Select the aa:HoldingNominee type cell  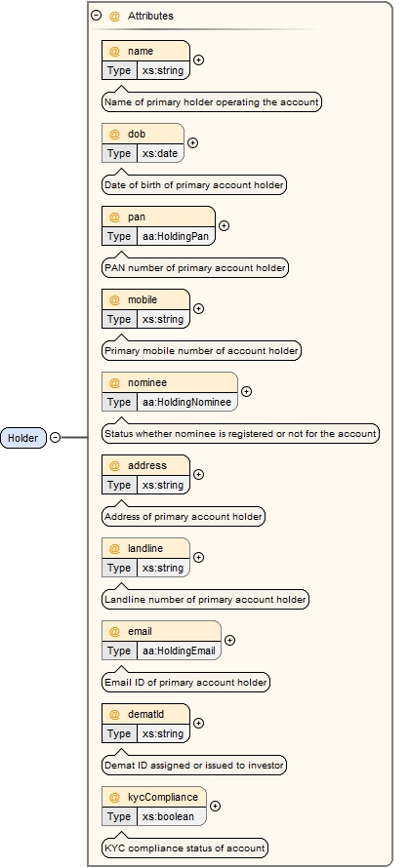(186, 403)
